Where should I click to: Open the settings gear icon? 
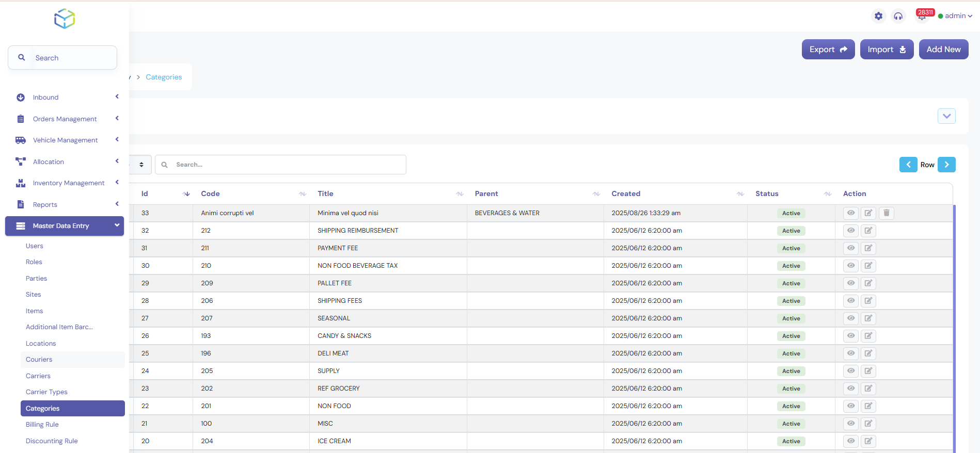click(x=878, y=16)
